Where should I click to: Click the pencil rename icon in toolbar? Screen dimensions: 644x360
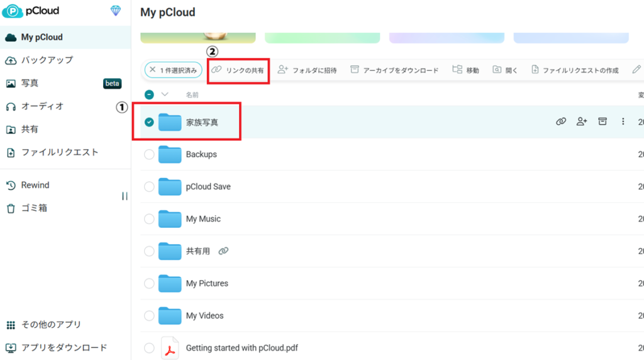click(x=636, y=70)
